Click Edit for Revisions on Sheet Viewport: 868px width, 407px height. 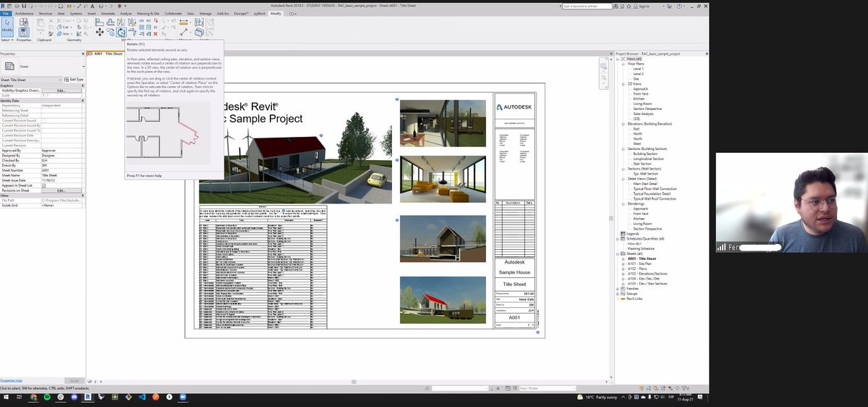(x=61, y=190)
